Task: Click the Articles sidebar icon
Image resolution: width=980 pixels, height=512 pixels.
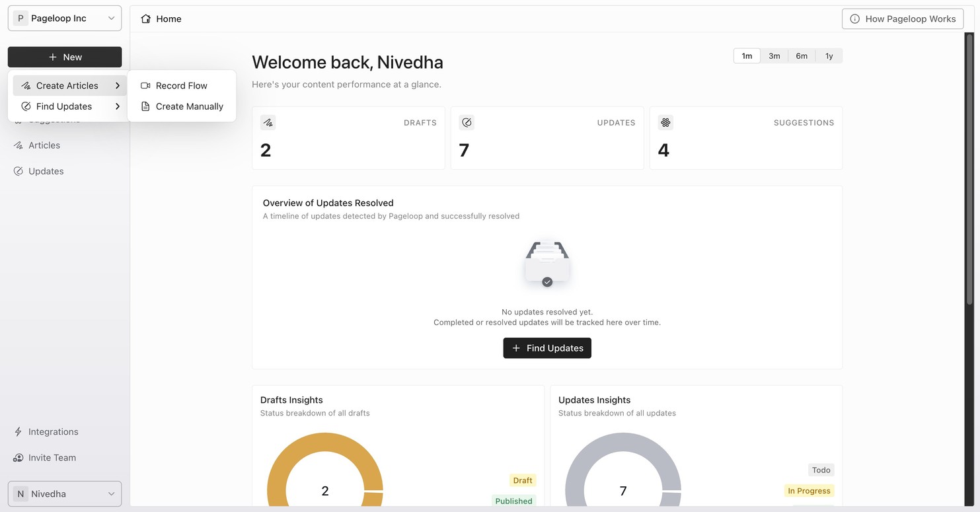Action: [x=19, y=145]
